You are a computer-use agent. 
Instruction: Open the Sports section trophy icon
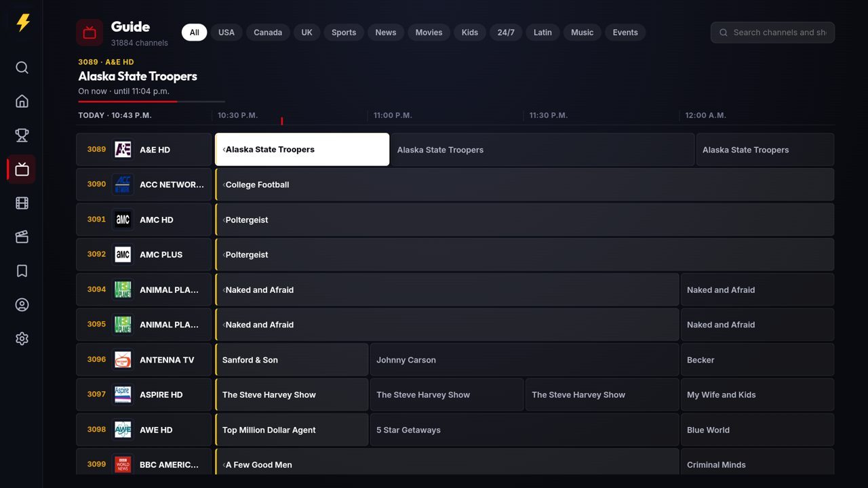[x=22, y=136]
